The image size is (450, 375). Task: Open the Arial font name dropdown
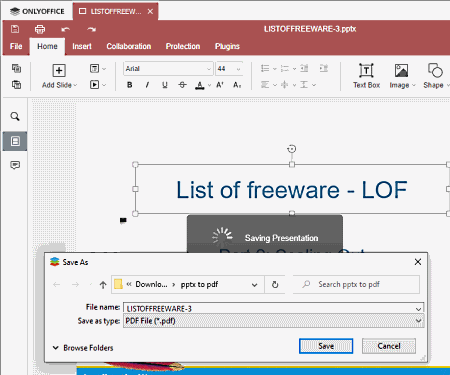click(x=209, y=69)
